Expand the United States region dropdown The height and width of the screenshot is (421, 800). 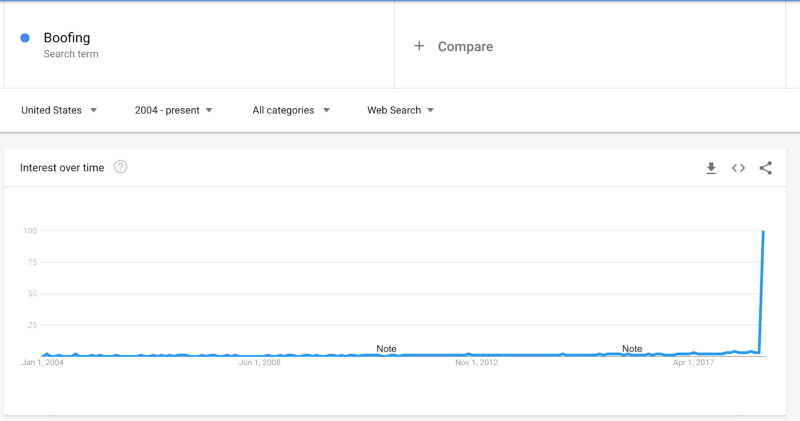coord(59,110)
